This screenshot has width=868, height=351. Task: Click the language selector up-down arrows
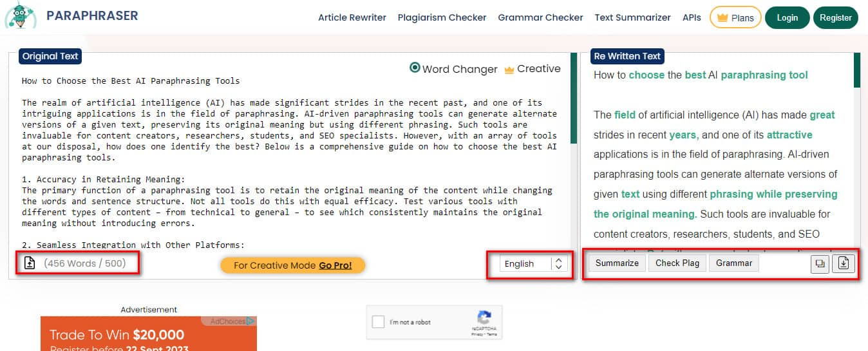point(558,263)
